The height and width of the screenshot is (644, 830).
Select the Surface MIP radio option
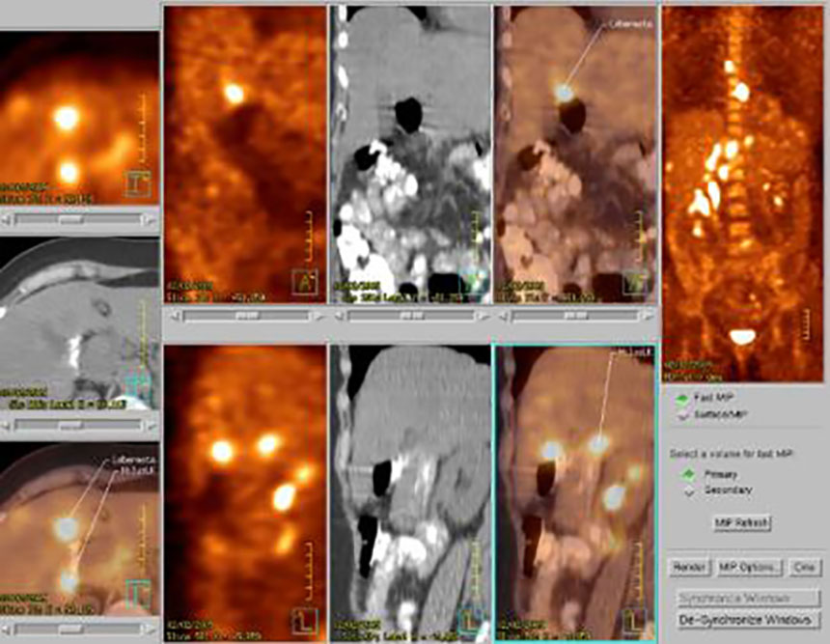(681, 414)
